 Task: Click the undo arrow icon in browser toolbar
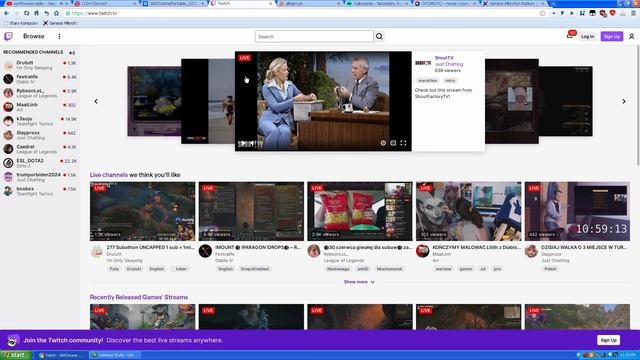click(47, 13)
